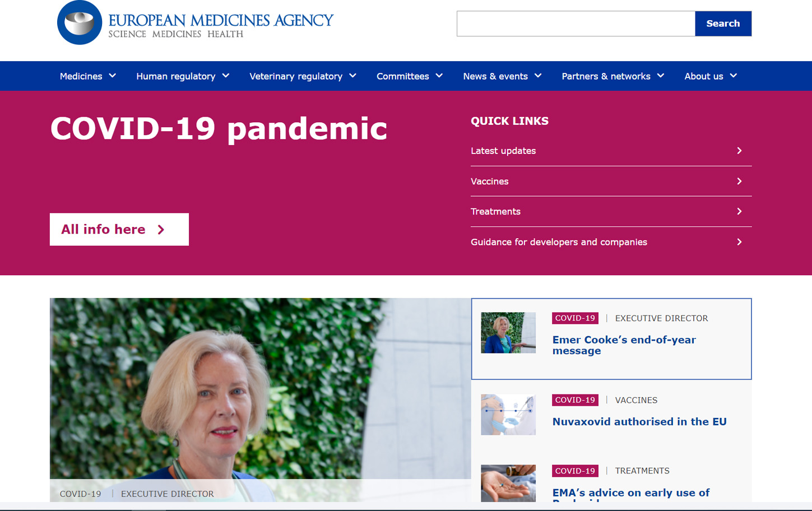Viewport: 812px width, 511px height.
Task: Click COVID-19 tag beside Vaccines label
Action: coord(575,400)
